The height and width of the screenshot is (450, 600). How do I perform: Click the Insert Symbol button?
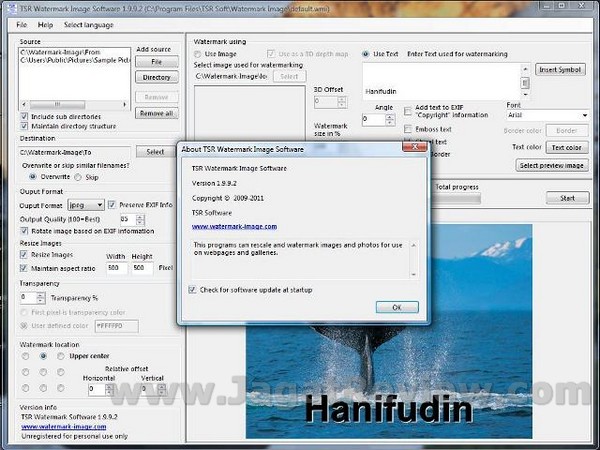click(561, 70)
